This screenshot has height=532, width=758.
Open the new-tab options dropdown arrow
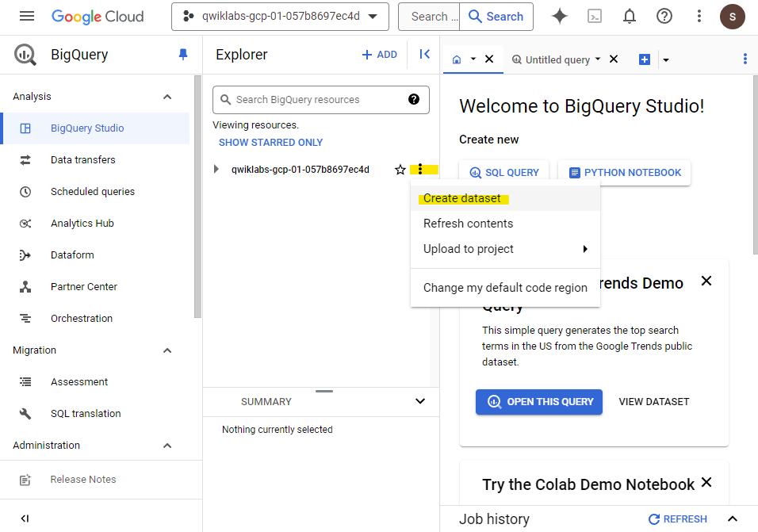(x=666, y=60)
